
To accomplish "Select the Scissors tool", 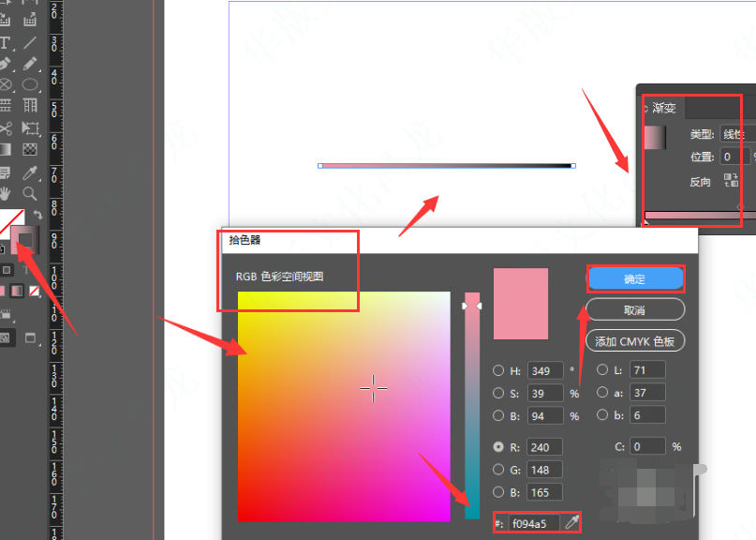I will pyautogui.click(x=5, y=128).
